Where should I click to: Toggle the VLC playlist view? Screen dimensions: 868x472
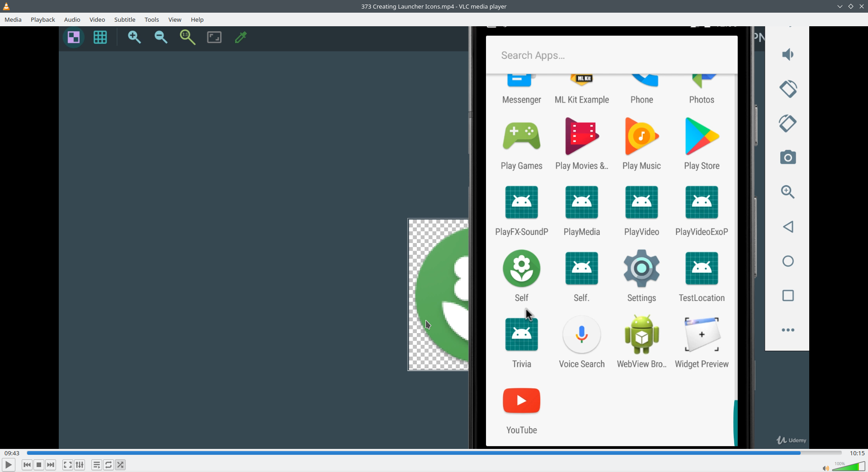[97, 465]
